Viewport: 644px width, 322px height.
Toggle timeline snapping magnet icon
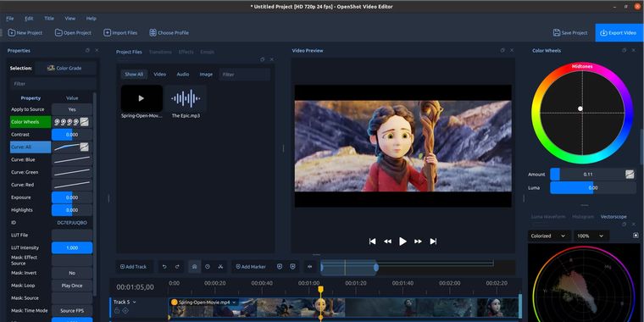[x=195, y=267]
